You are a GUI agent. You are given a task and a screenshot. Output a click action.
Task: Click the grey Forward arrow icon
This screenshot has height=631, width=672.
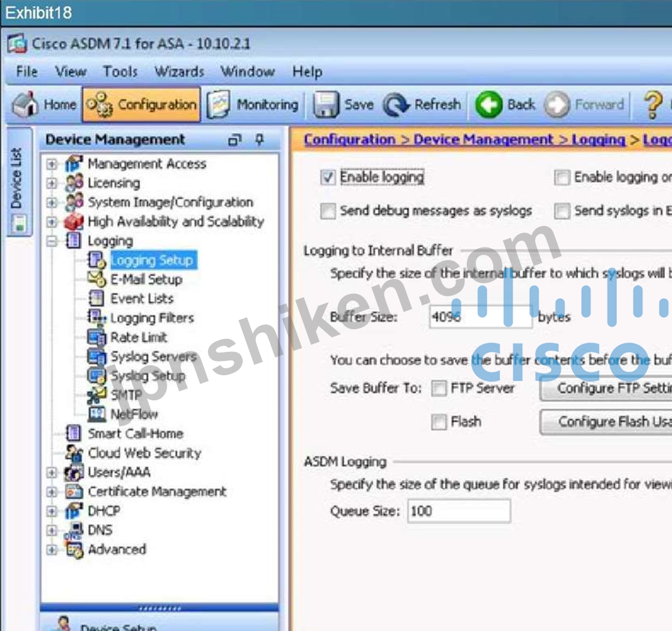(x=557, y=105)
